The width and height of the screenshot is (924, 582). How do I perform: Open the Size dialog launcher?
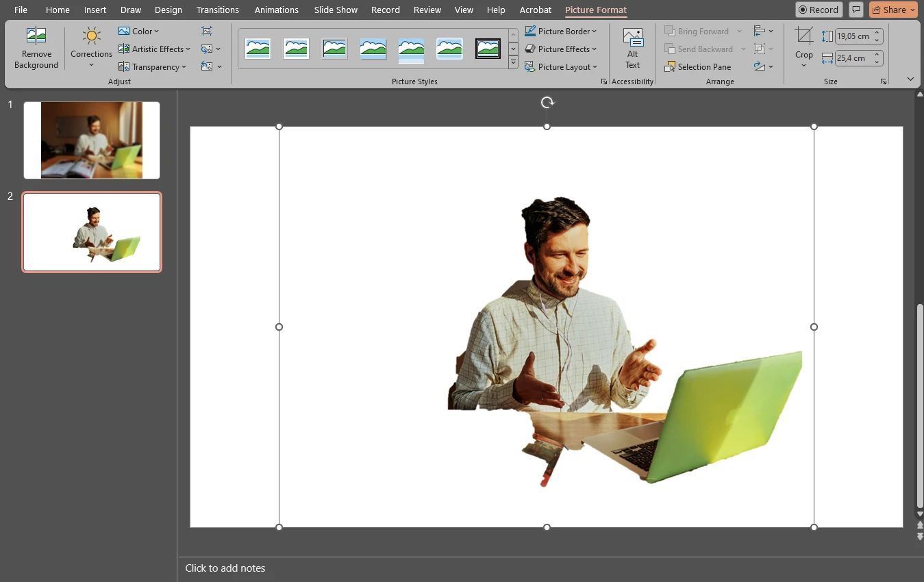point(884,81)
